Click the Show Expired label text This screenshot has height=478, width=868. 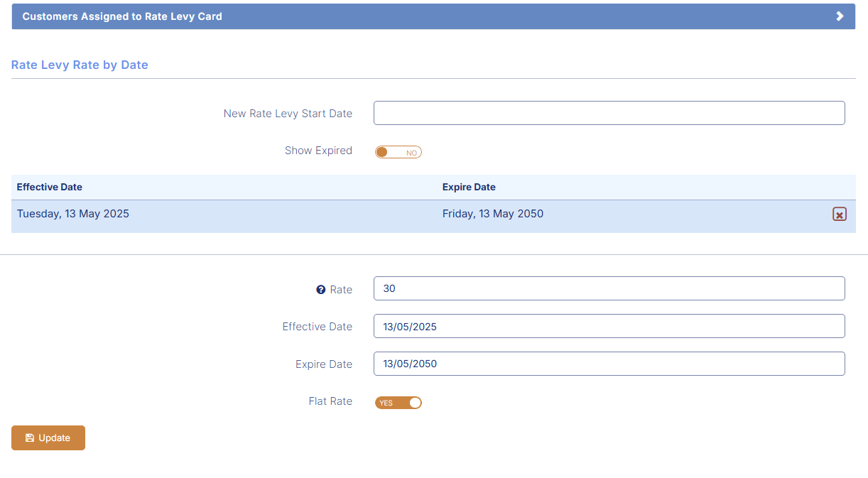point(318,151)
